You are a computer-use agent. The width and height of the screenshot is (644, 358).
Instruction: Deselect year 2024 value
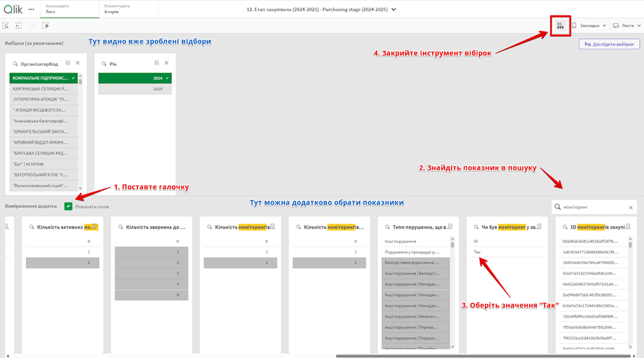135,78
